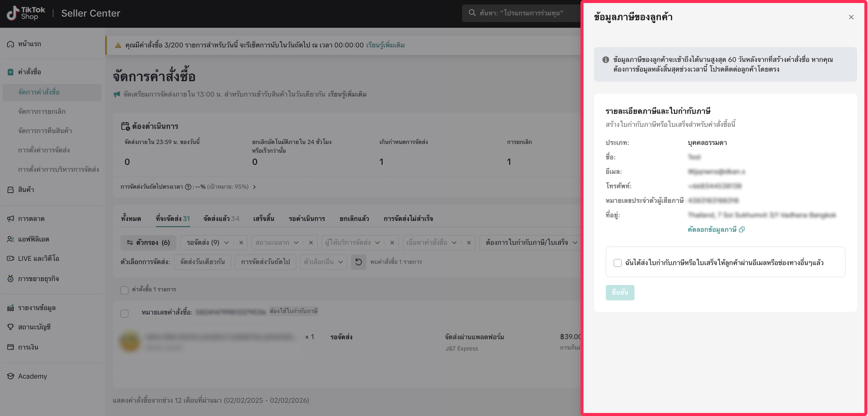Click the TikTok Shop logo icon

coord(13,13)
